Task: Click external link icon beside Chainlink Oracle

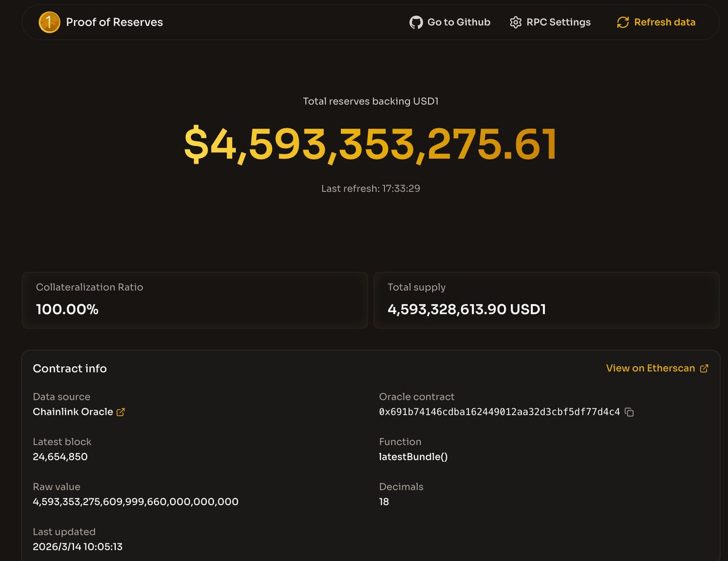Action: click(x=121, y=412)
